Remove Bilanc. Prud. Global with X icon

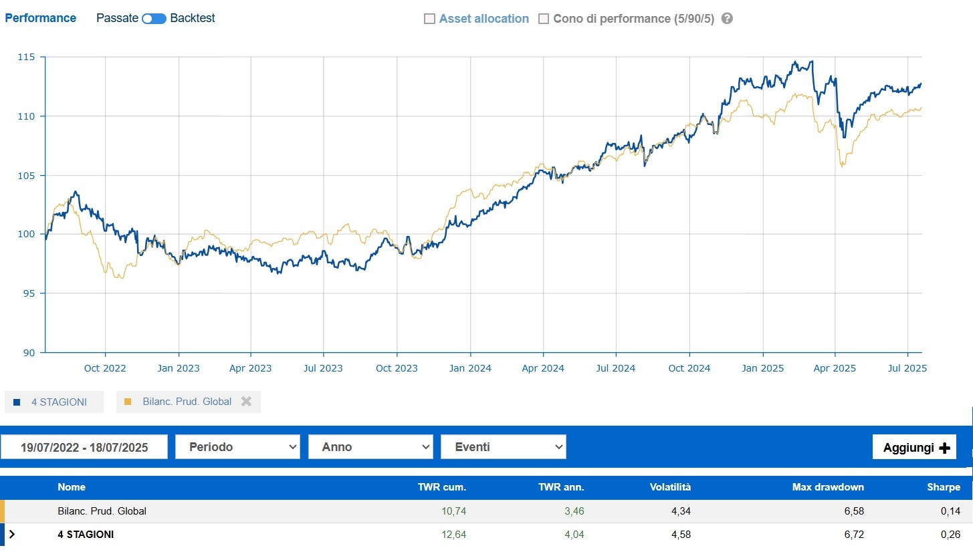click(246, 402)
